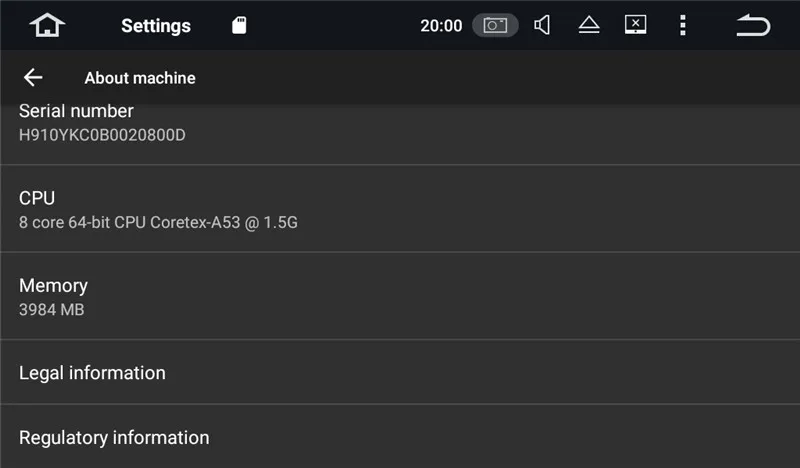
Task: Open Legal information
Action: [92, 373]
